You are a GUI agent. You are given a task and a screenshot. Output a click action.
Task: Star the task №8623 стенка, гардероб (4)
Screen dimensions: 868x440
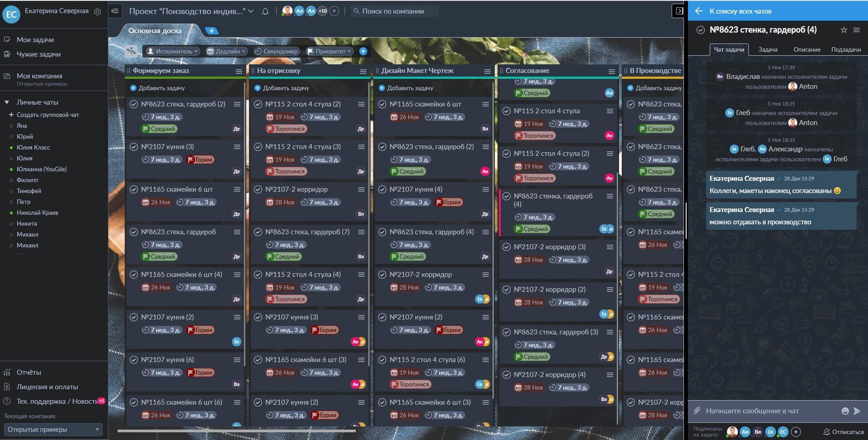coord(844,30)
